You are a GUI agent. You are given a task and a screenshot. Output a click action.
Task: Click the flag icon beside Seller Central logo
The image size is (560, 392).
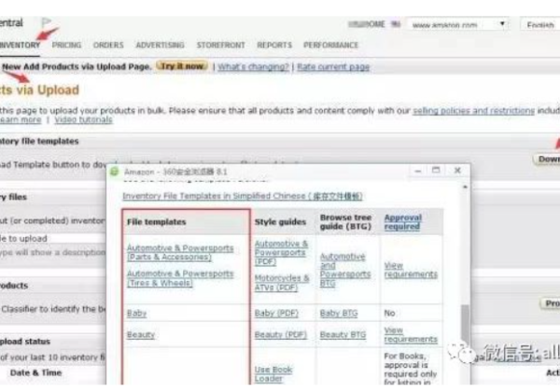(46, 22)
